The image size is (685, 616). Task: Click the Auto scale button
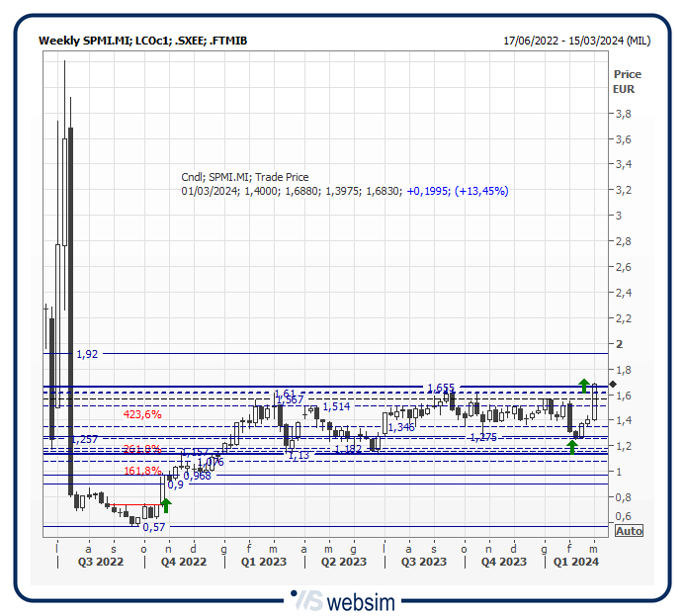tap(629, 531)
